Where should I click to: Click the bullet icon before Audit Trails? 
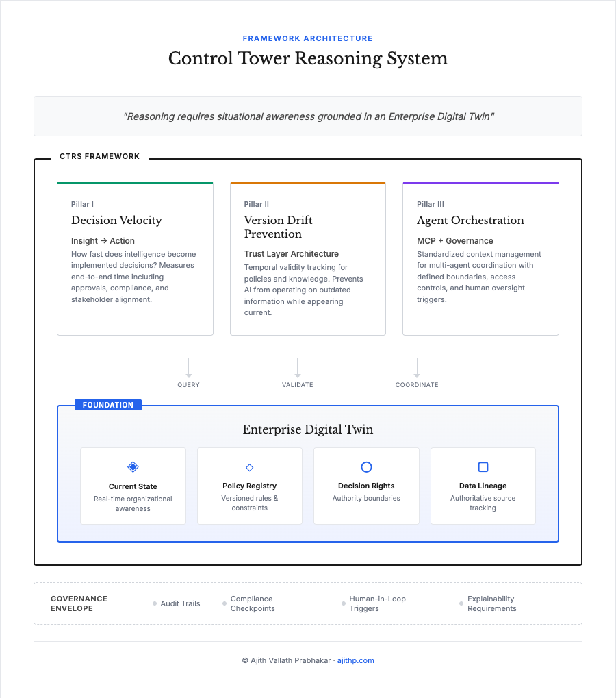154,603
